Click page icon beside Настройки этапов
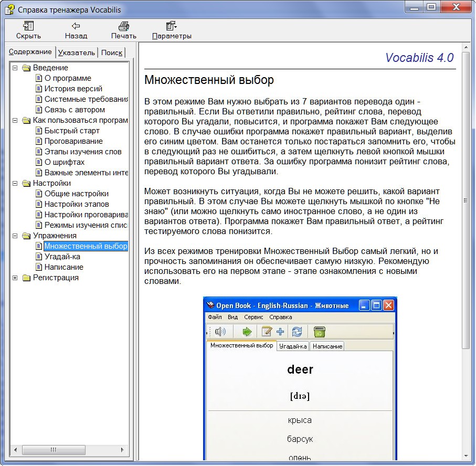 click(x=38, y=204)
